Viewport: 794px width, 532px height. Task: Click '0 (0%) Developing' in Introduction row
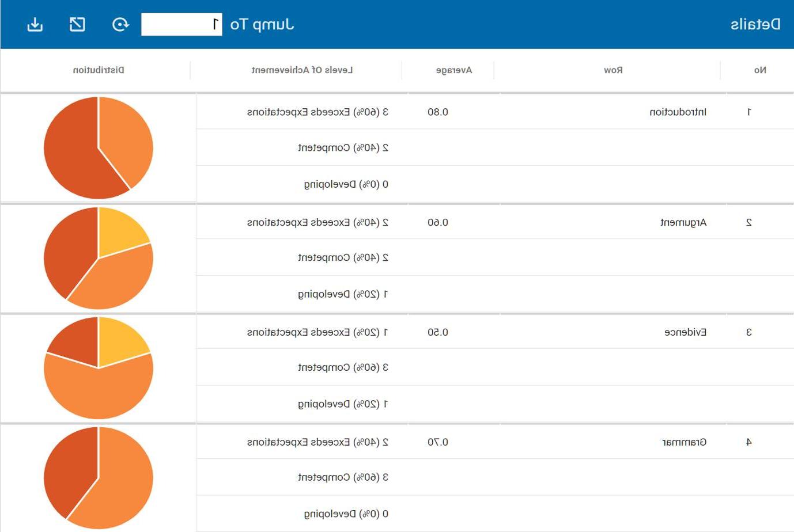coord(346,185)
